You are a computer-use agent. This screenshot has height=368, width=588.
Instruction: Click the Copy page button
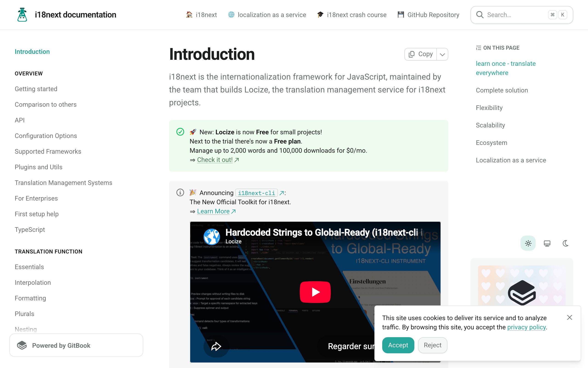(421, 54)
